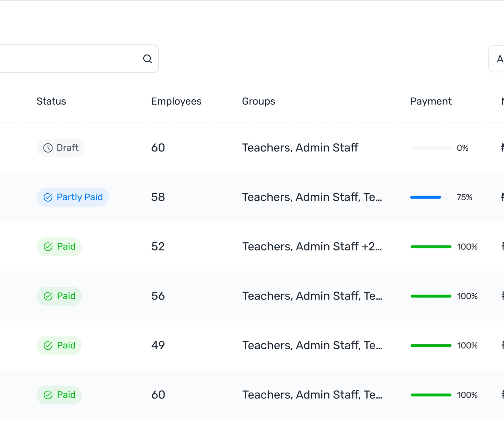Select the 75% payment value
The height and width of the screenshot is (424, 504).
(x=465, y=198)
